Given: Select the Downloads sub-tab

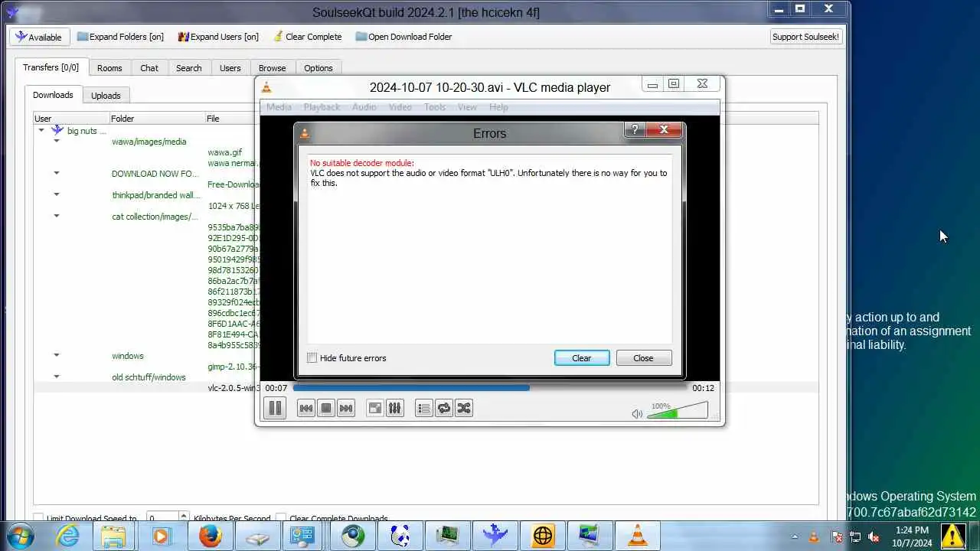Looking at the screenshot, I should click(53, 95).
